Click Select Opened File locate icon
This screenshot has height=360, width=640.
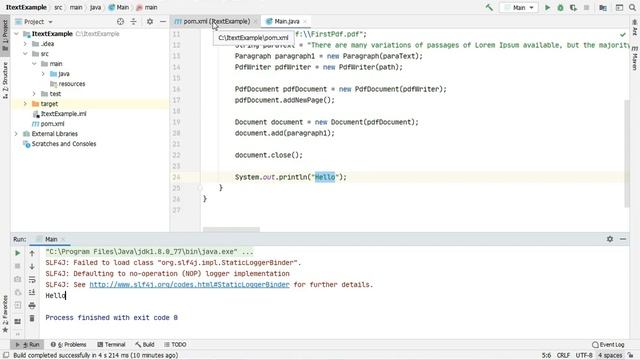(x=120, y=22)
